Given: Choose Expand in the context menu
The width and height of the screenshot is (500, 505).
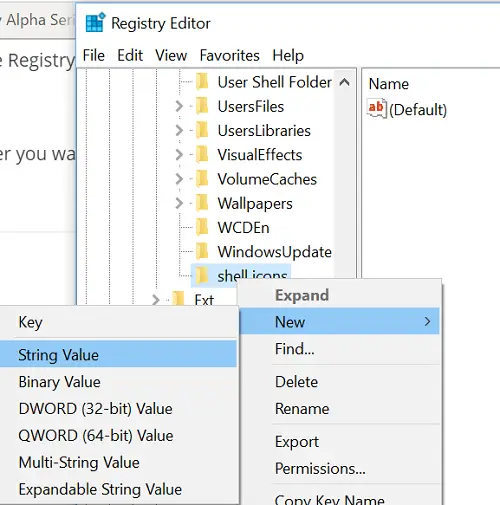Looking at the screenshot, I should coord(340,295).
